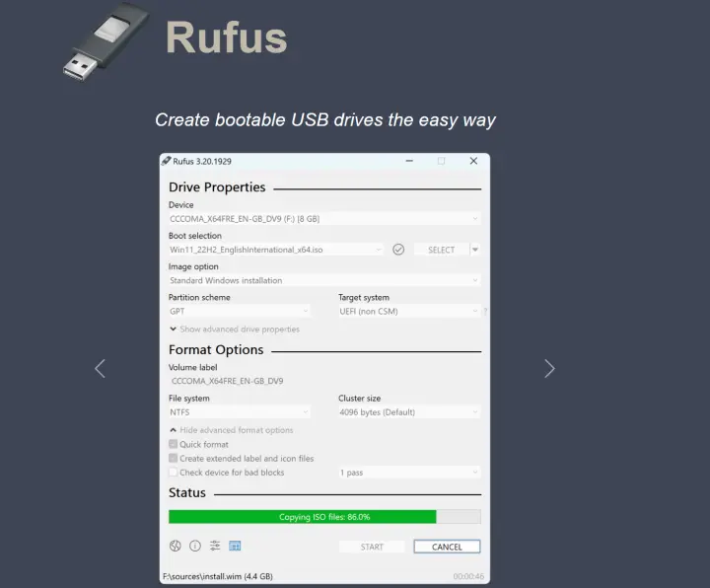
Task: Collapse Hide advanced format options
Action: pos(232,430)
